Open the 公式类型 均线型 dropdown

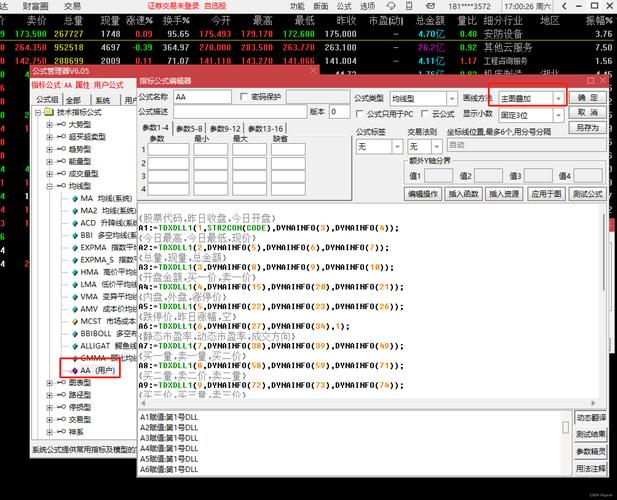pyautogui.click(x=449, y=98)
